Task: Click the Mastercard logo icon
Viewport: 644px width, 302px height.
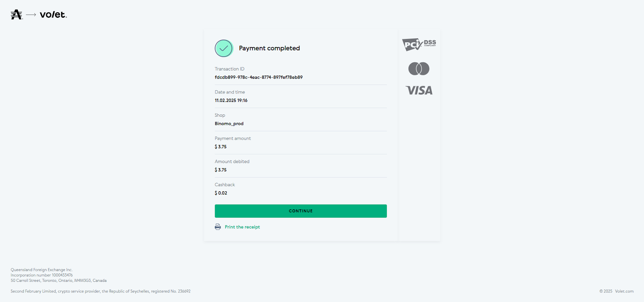Action: pyautogui.click(x=419, y=69)
